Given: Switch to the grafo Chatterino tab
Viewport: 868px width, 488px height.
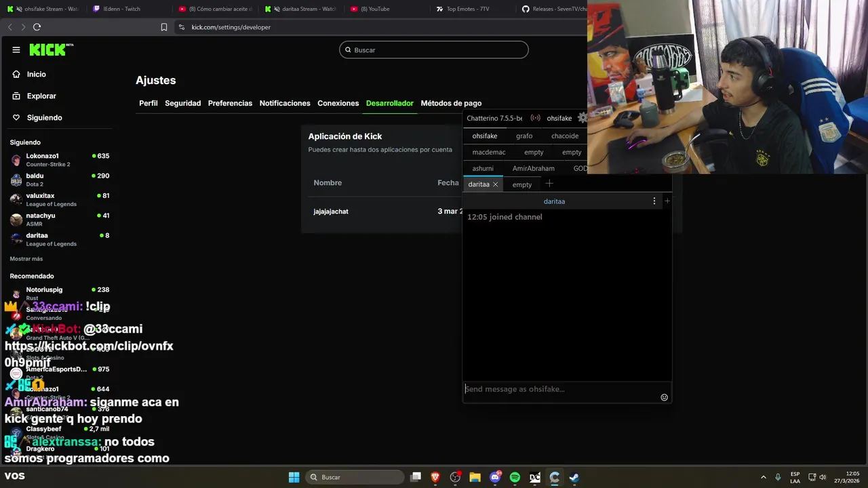Looking at the screenshot, I should tap(524, 136).
